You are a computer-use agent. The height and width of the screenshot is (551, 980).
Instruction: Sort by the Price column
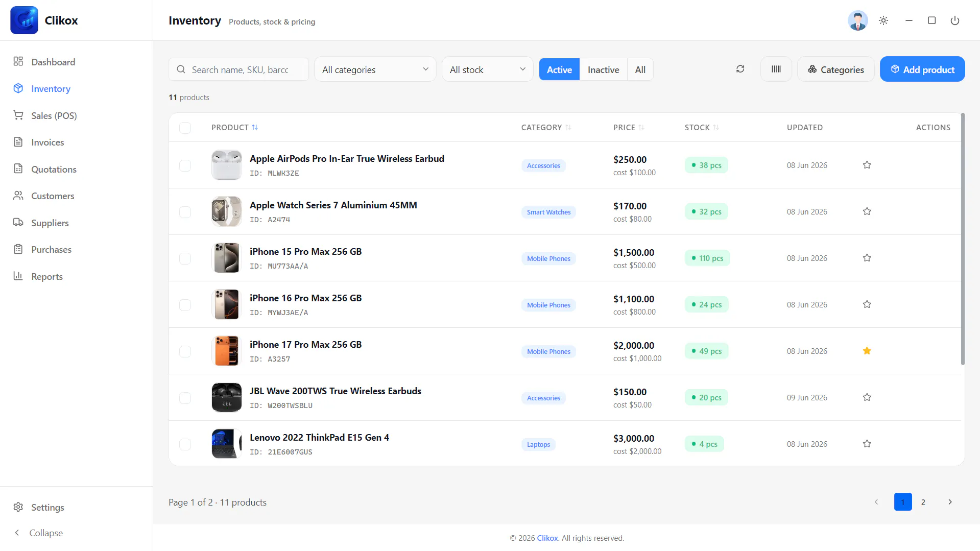629,127
